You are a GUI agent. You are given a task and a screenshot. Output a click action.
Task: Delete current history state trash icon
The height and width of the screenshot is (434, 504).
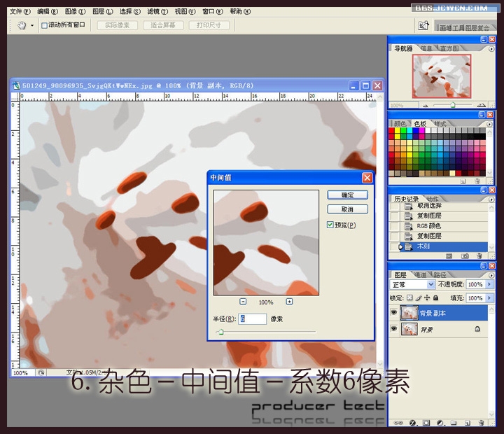[x=479, y=256]
